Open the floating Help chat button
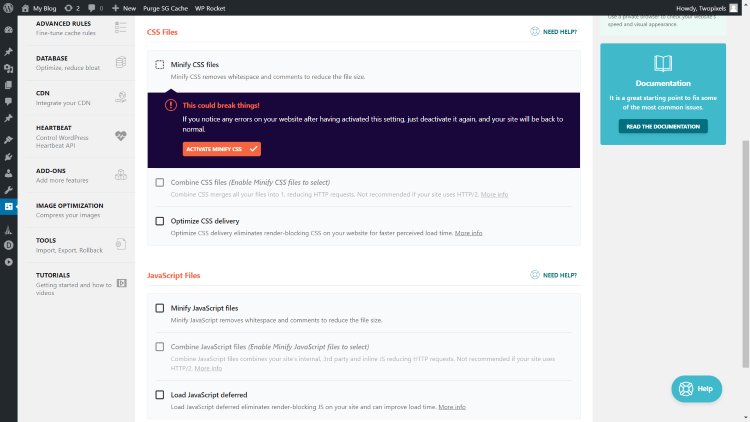Screen dimensions: 750x422 click(696, 389)
